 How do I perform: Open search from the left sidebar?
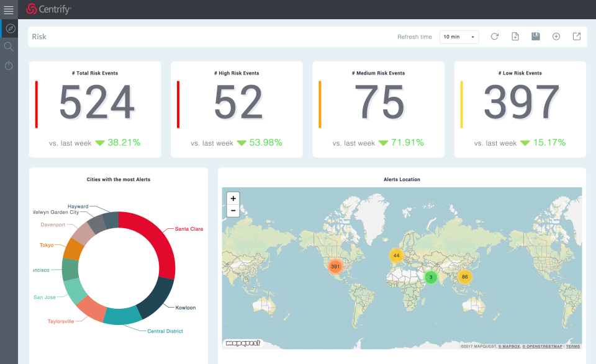[9, 47]
